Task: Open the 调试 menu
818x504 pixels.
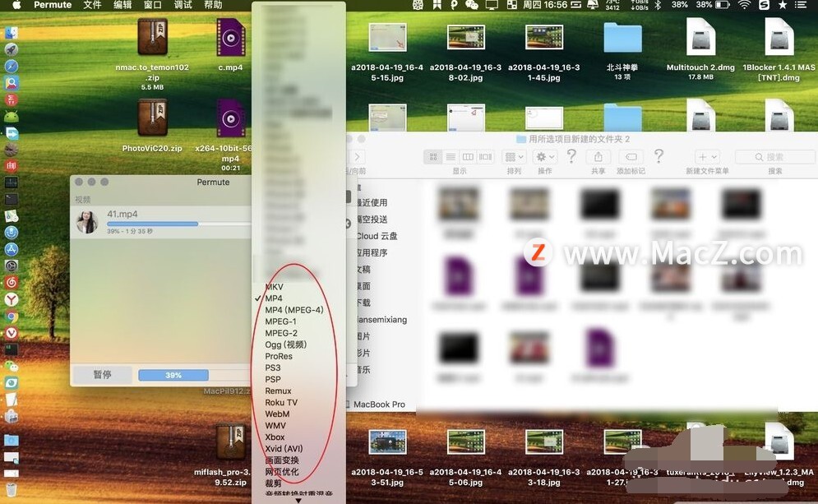Action: (x=183, y=5)
